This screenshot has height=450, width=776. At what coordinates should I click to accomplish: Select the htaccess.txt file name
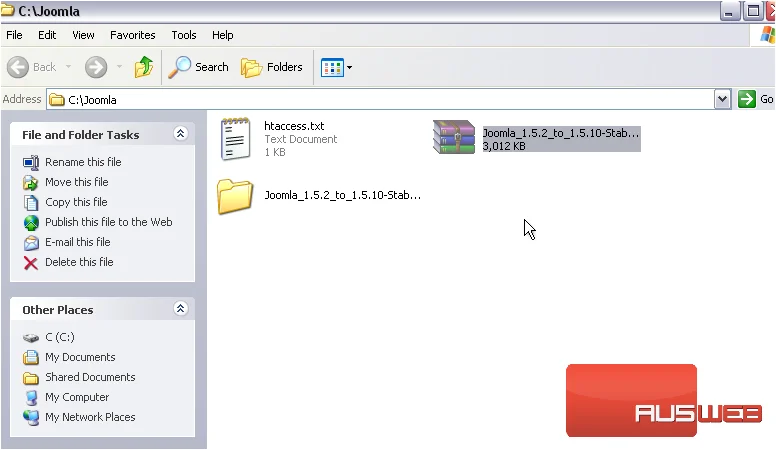294,126
